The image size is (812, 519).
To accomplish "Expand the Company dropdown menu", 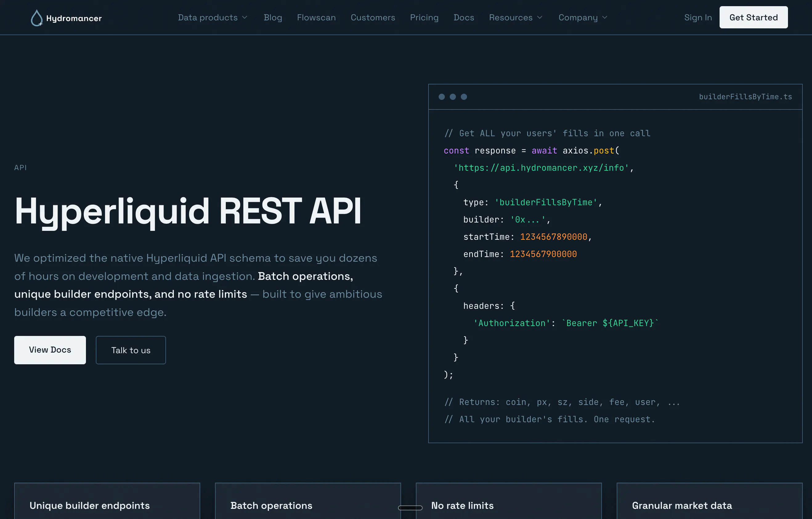I will (x=583, y=18).
